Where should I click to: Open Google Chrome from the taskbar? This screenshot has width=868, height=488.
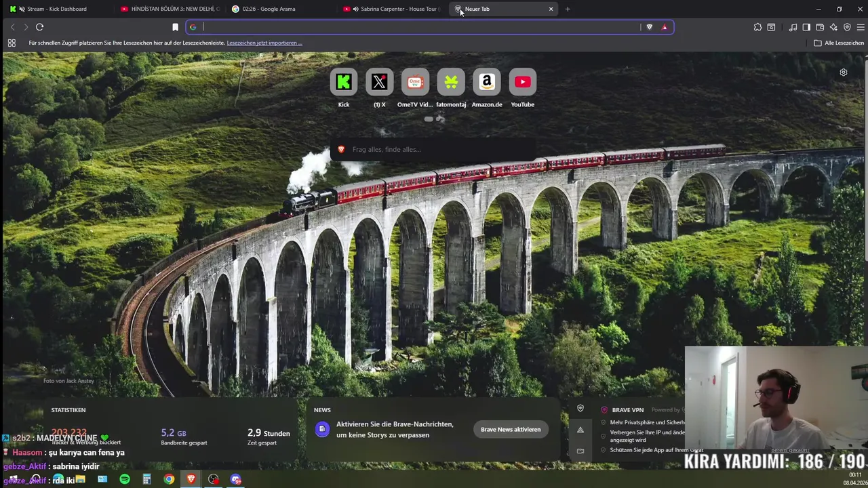(169, 479)
